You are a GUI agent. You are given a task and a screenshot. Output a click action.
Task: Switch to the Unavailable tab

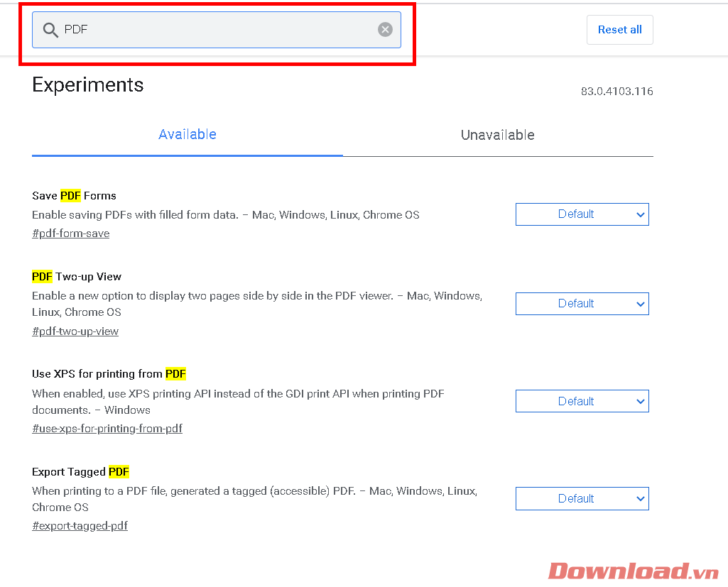(498, 135)
